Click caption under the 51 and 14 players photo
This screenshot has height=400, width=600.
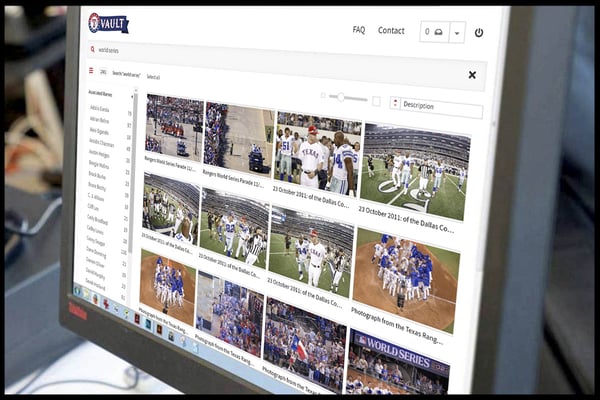coord(310,196)
